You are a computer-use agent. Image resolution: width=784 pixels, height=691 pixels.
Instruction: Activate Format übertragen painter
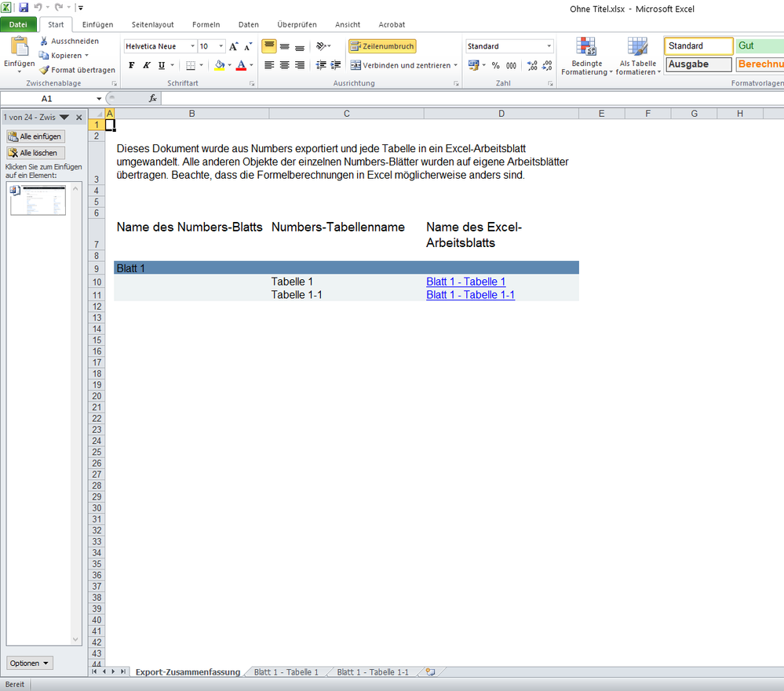coord(78,70)
